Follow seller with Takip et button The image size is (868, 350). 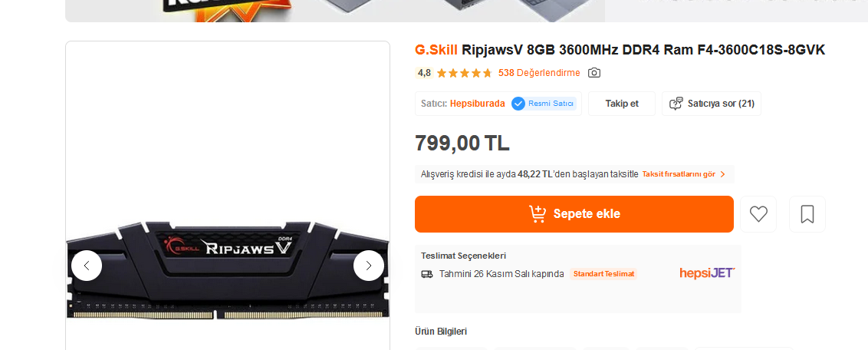coord(622,104)
